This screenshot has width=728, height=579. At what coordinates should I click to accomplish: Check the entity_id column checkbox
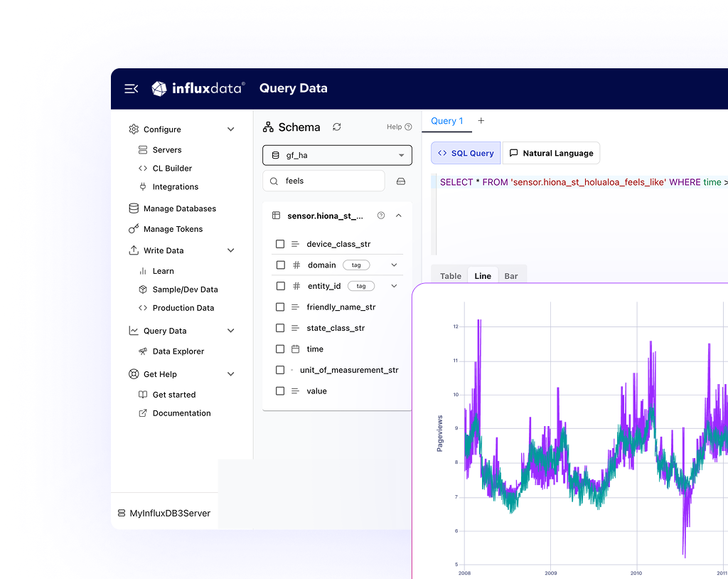click(x=280, y=286)
